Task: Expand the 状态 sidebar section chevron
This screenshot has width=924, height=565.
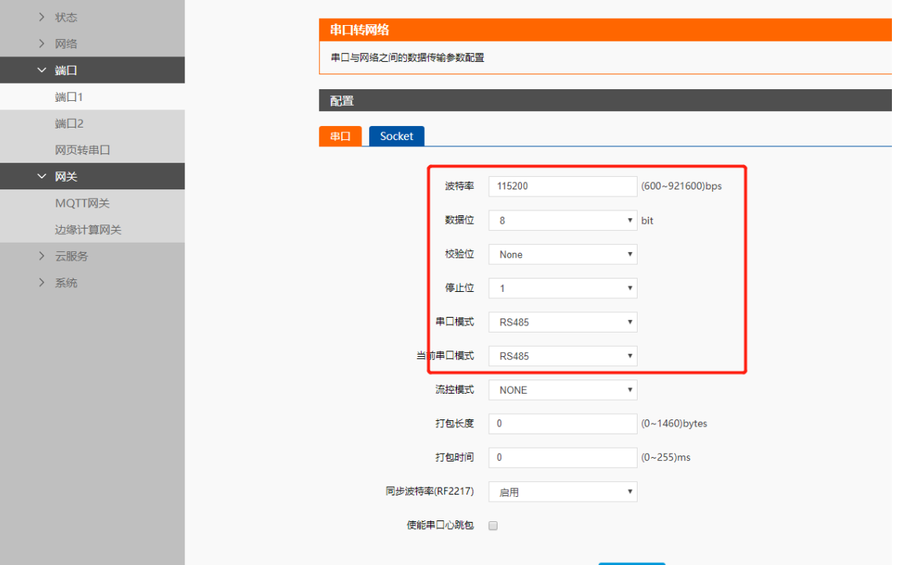Action: (42, 17)
